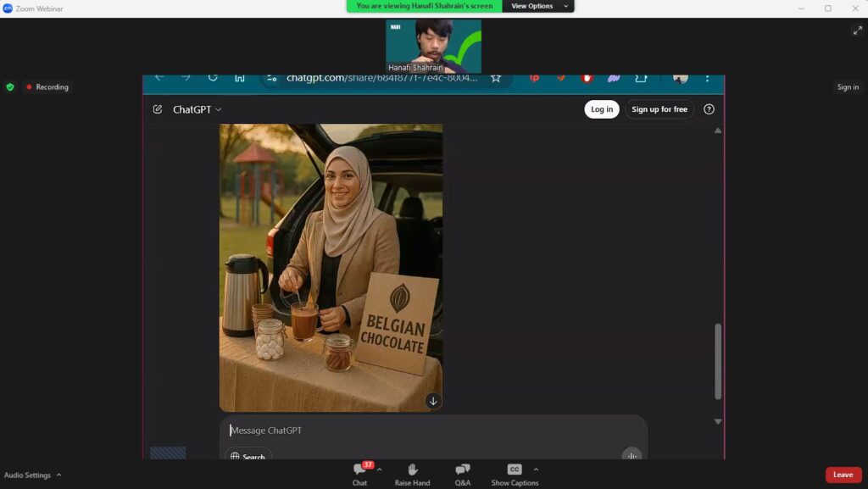Click the Raise Hand icon
The width and height of the screenshot is (868, 489).
(412, 471)
